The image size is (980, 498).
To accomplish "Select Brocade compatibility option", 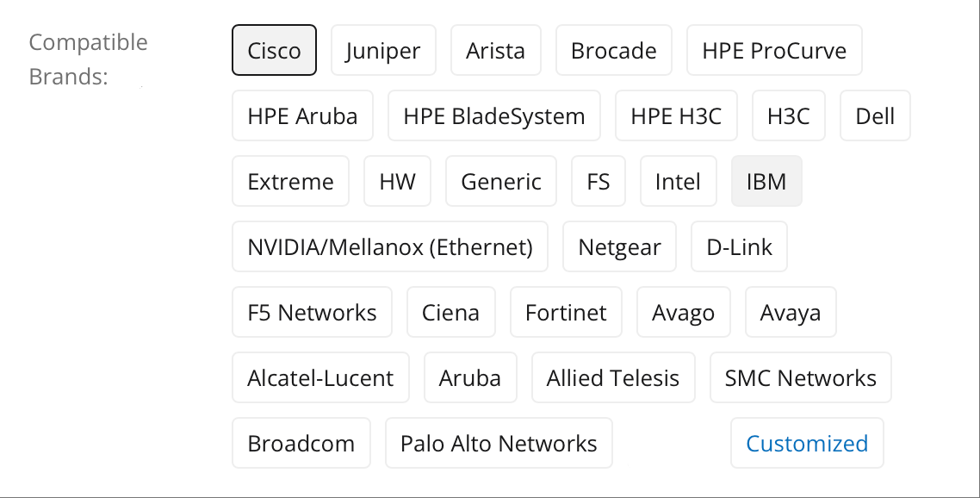I will pos(613,51).
